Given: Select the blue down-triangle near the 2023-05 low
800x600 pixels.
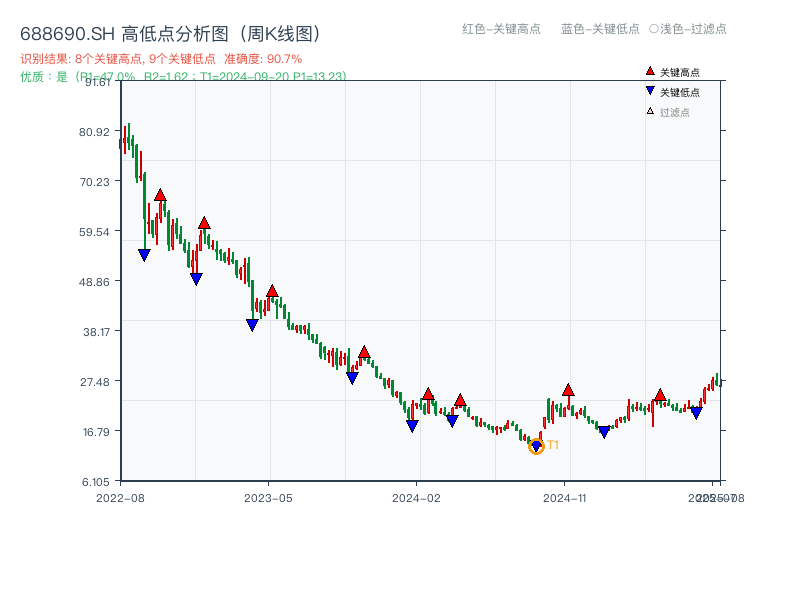Looking at the screenshot, I should coord(250,322).
